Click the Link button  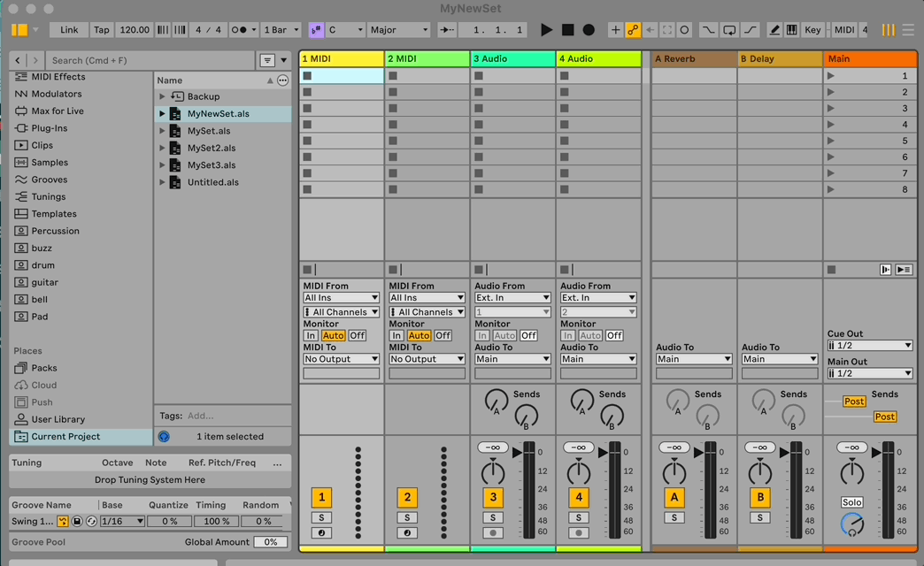coord(69,30)
